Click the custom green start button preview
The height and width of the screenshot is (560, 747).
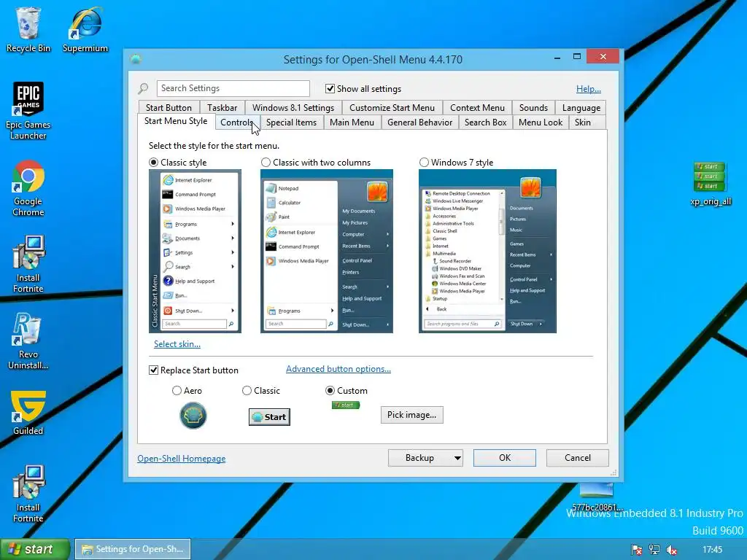(346, 405)
